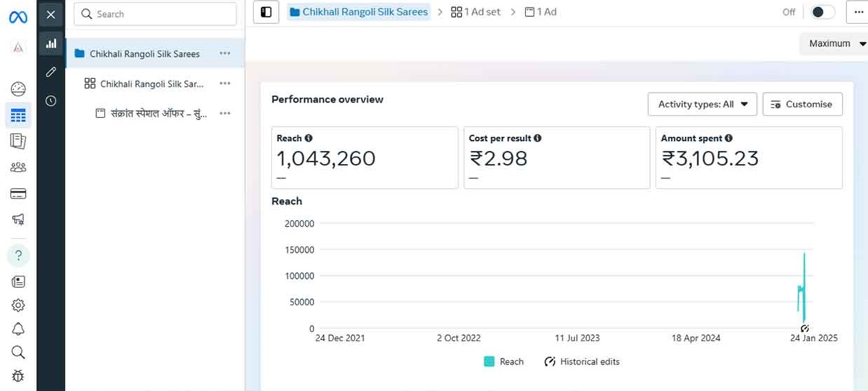Click the Meta logo icon

coord(18,18)
